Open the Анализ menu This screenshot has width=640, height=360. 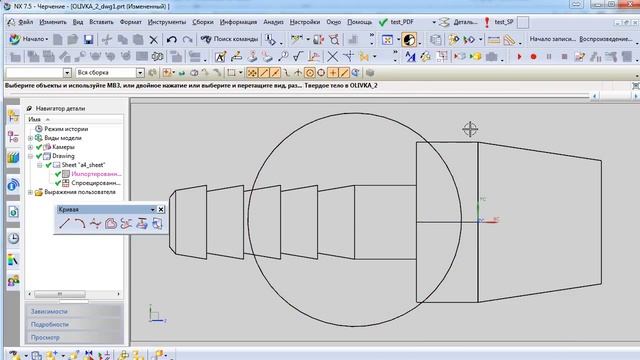(273, 22)
